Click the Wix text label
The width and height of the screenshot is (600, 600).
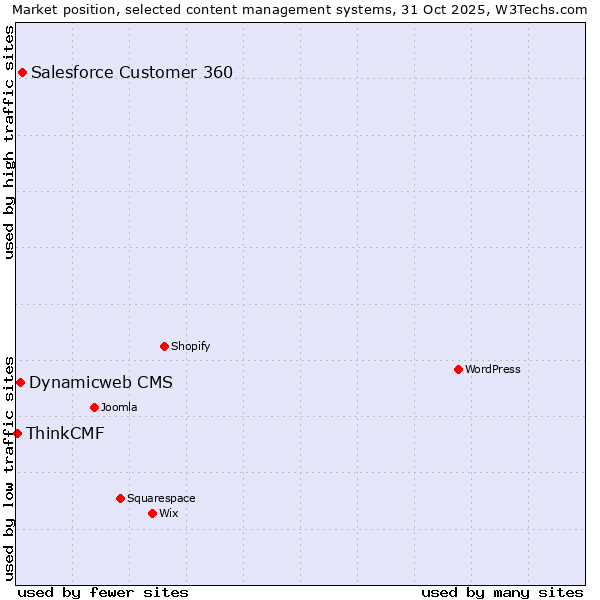168,513
